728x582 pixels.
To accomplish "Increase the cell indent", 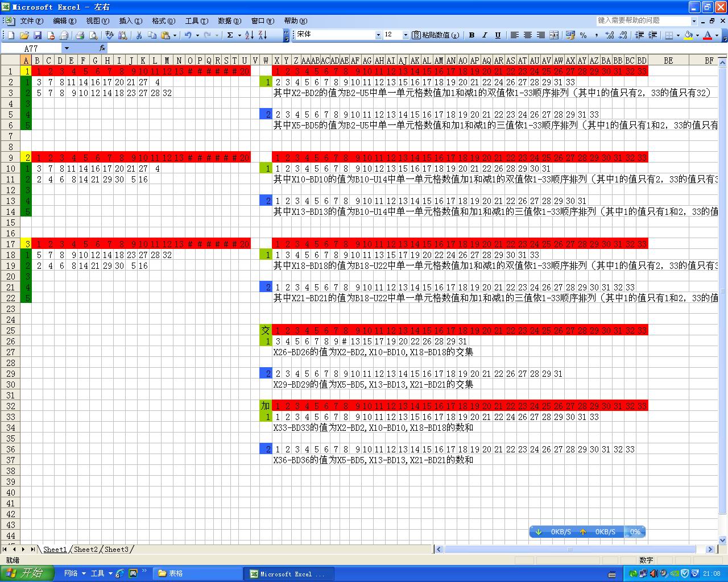I will coord(652,35).
